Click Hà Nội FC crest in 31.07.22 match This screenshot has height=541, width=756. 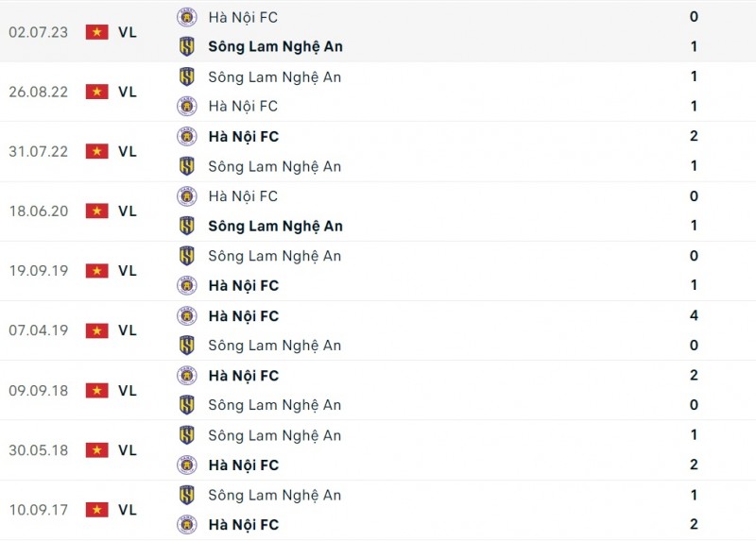(x=187, y=136)
